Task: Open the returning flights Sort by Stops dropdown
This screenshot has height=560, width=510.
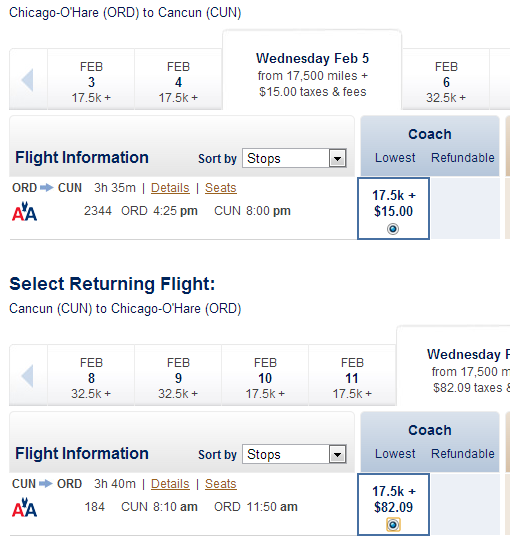Action: pyautogui.click(x=294, y=454)
